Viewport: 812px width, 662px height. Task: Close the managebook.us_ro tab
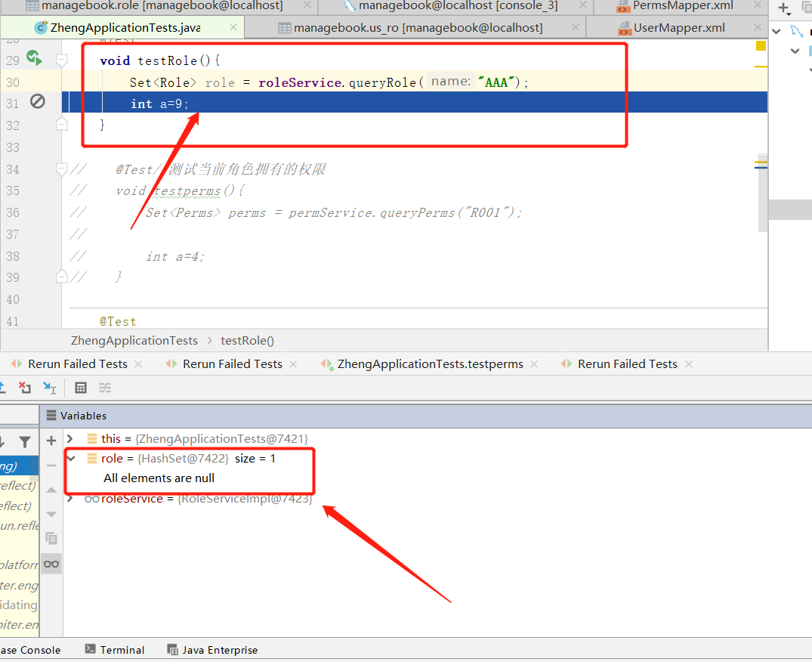coord(576,27)
